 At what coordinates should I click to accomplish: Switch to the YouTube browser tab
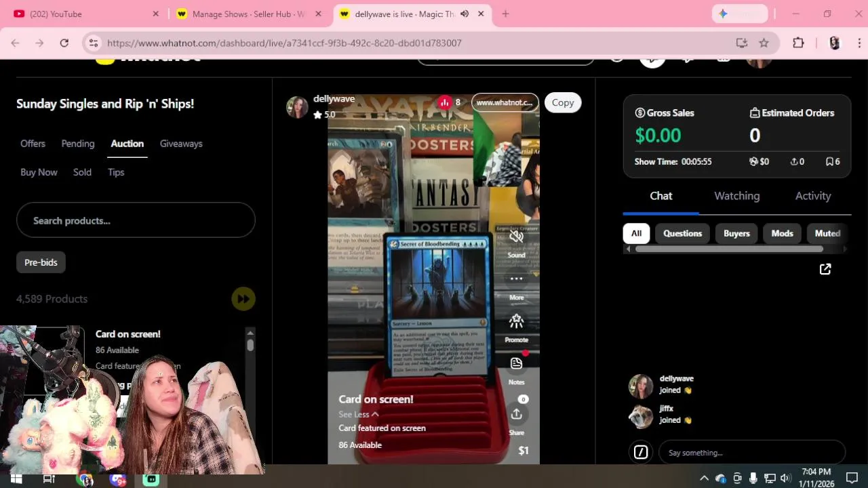click(85, 14)
